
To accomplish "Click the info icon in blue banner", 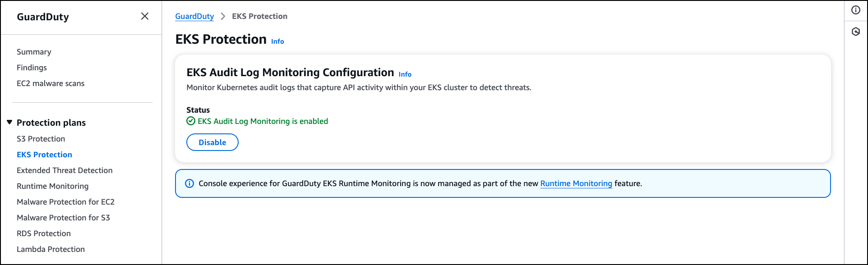I will [189, 183].
